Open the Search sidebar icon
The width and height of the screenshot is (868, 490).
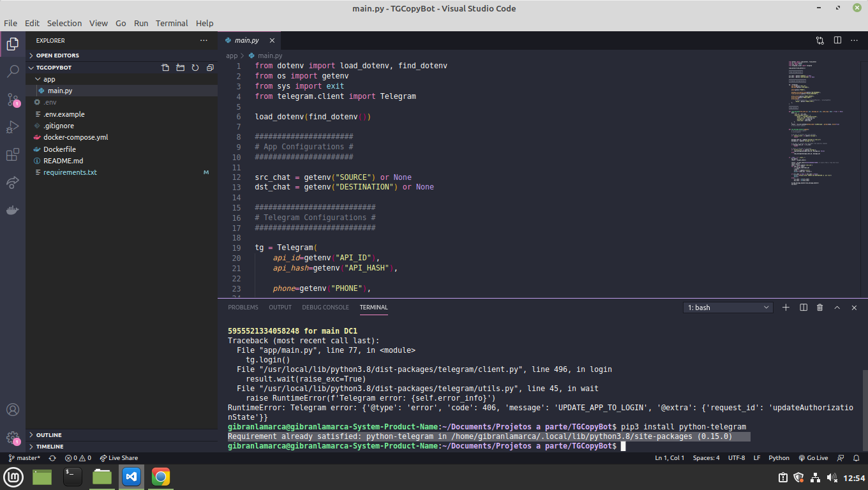coord(13,71)
